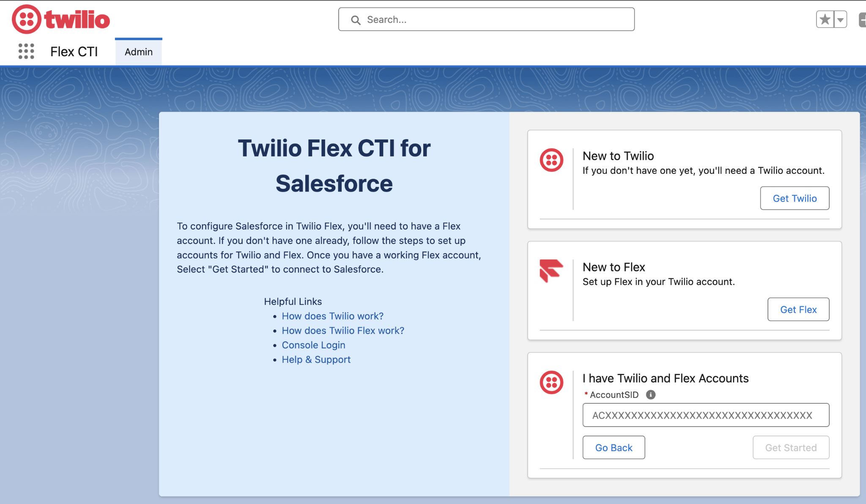The height and width of the screenshot is (504, 866).
Task: Open the favorites list dropdown arrow
Action: [x=841, y=19]
